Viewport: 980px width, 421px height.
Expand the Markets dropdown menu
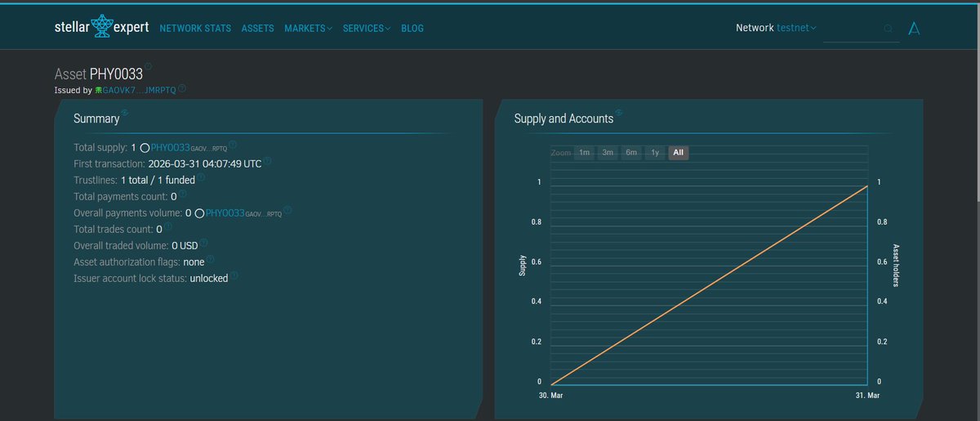coord(308,28)
